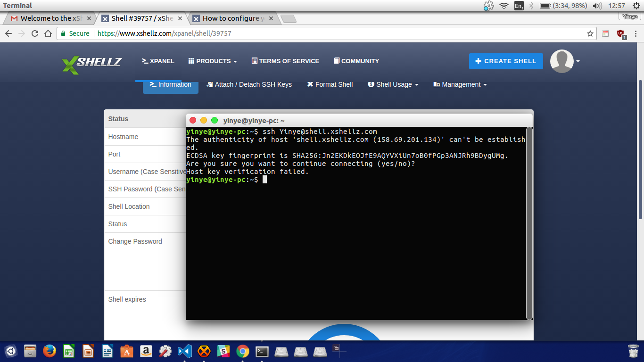The image size is (644, 362).
Task: Click extension icon left of uBlock
Action: click(605, 33)
